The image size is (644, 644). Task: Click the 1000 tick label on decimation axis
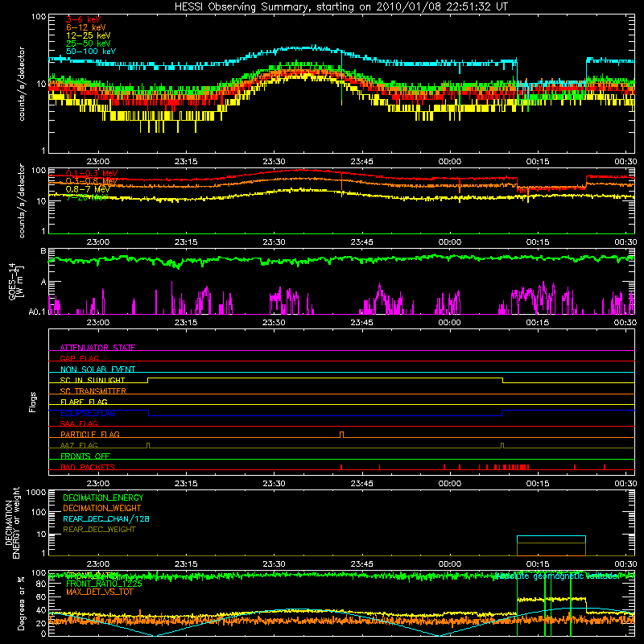click(36, 492)
